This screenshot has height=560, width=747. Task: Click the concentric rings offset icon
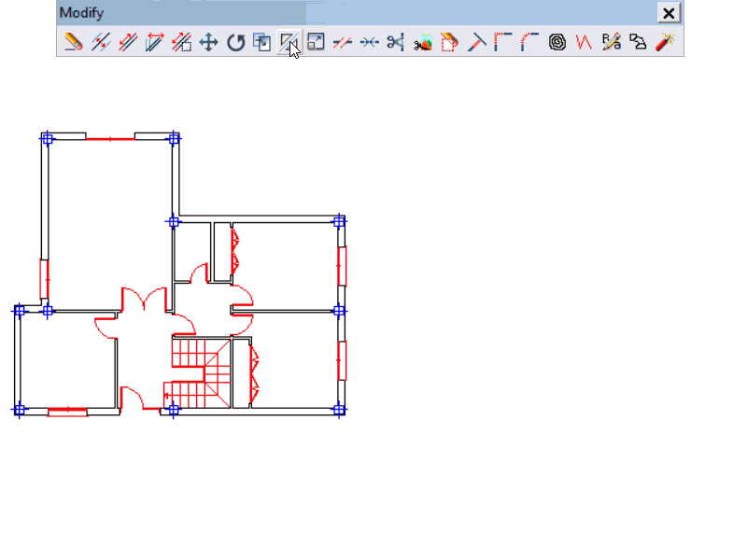tap(557, 42)
